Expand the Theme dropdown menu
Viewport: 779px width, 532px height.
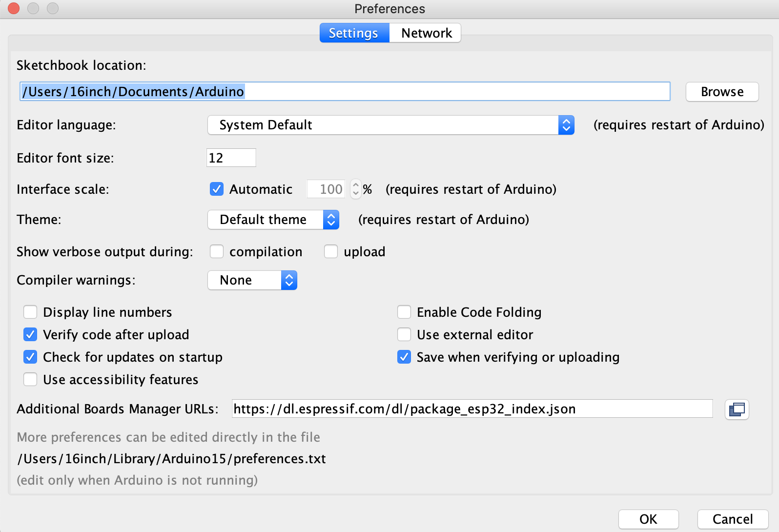click(273, 220)
